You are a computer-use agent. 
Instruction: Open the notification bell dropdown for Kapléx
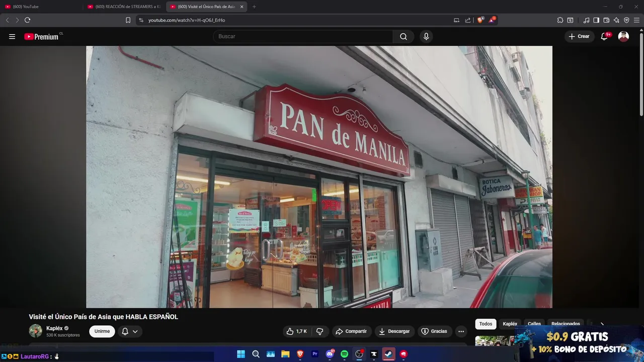click(130, 331)
